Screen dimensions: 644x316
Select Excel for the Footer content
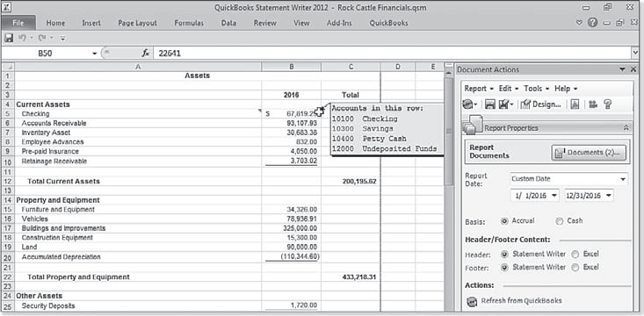pyautogui.click(x=575, y=268)
